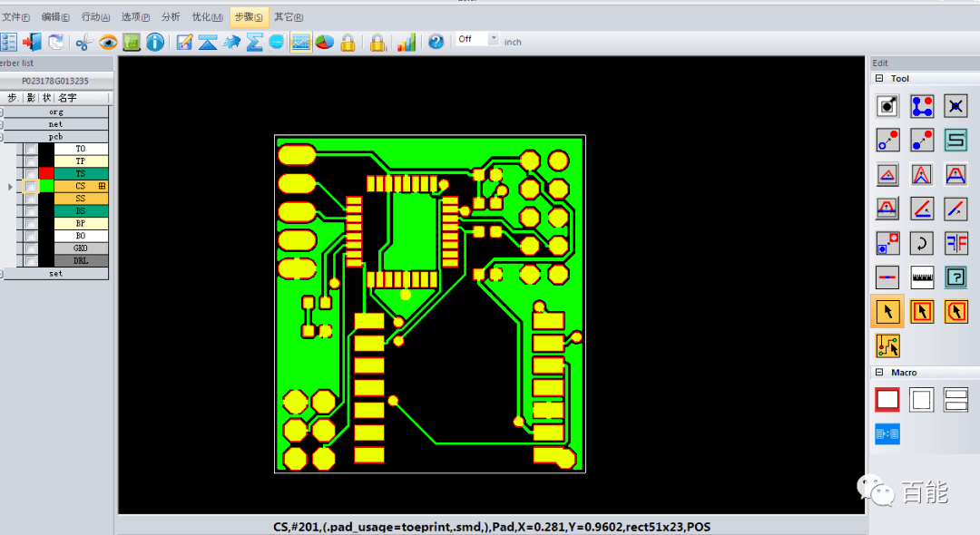Select the cut (scissors) tool on the toolbar
The image size is (980, 535).
83,42
